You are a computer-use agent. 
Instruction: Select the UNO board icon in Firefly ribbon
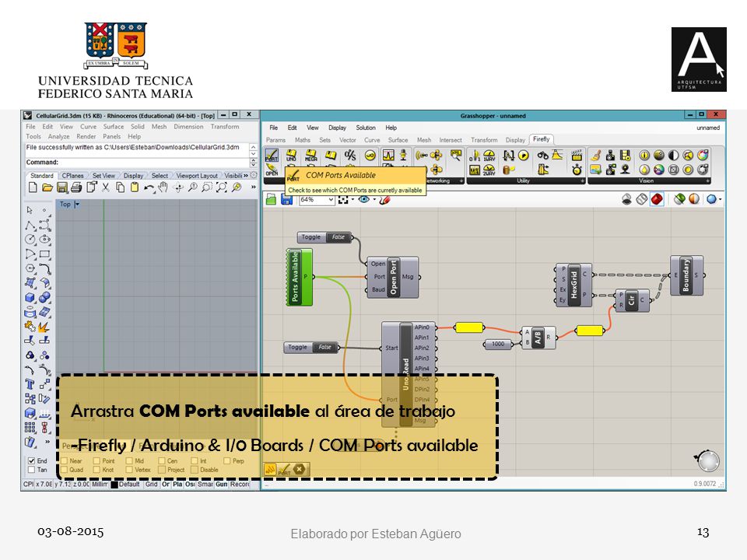click(x=291, y=156)
